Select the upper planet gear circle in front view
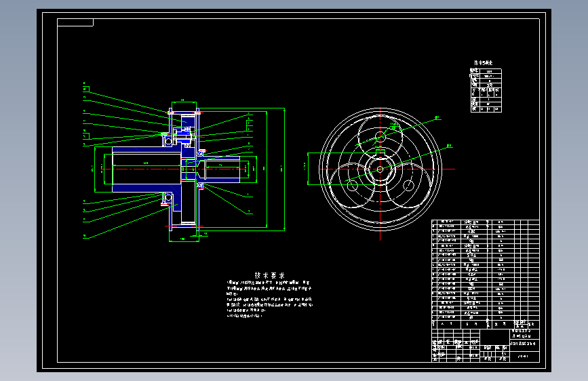 (380, 135)
